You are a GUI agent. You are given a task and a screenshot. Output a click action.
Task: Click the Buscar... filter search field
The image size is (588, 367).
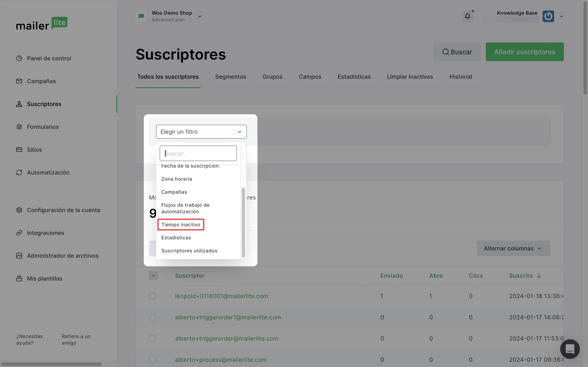click(x=198, y=153)
